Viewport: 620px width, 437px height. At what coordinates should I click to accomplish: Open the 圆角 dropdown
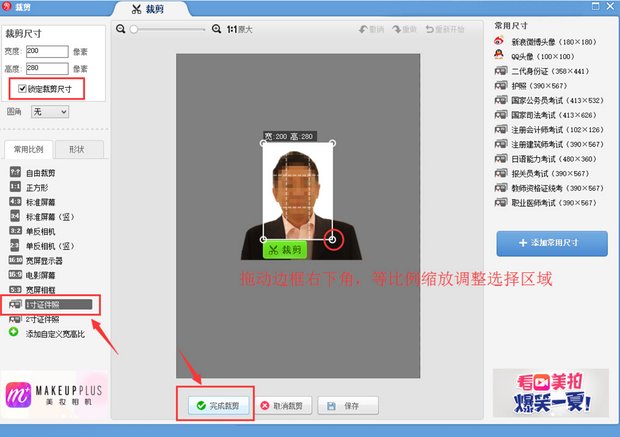50,112
